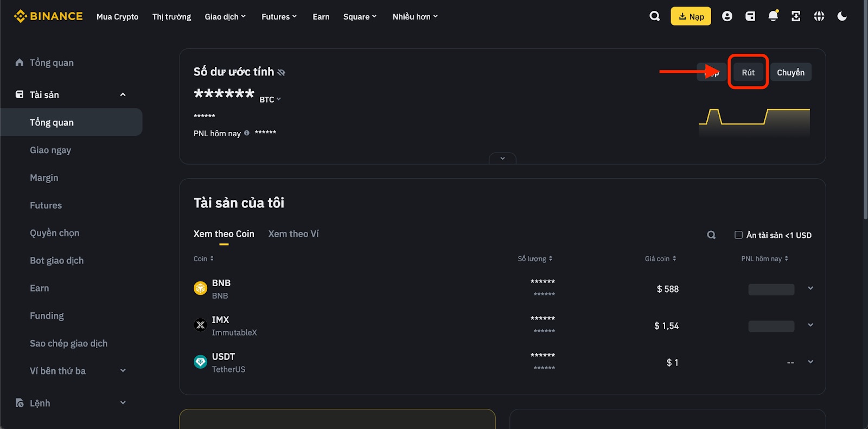Expand the USDT row chevron

pos(810,362)
